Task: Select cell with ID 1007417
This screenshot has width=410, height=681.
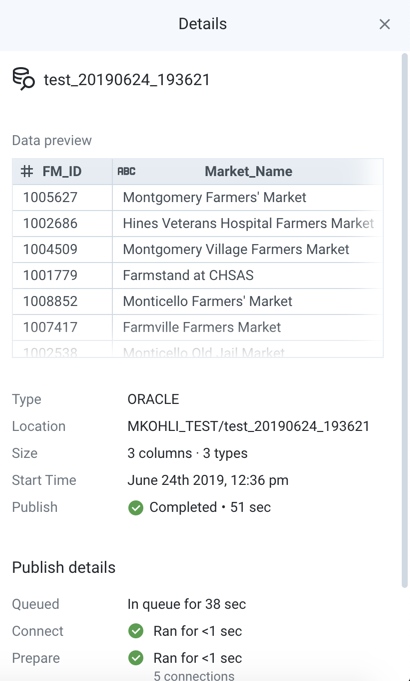Action: point(62,327)
